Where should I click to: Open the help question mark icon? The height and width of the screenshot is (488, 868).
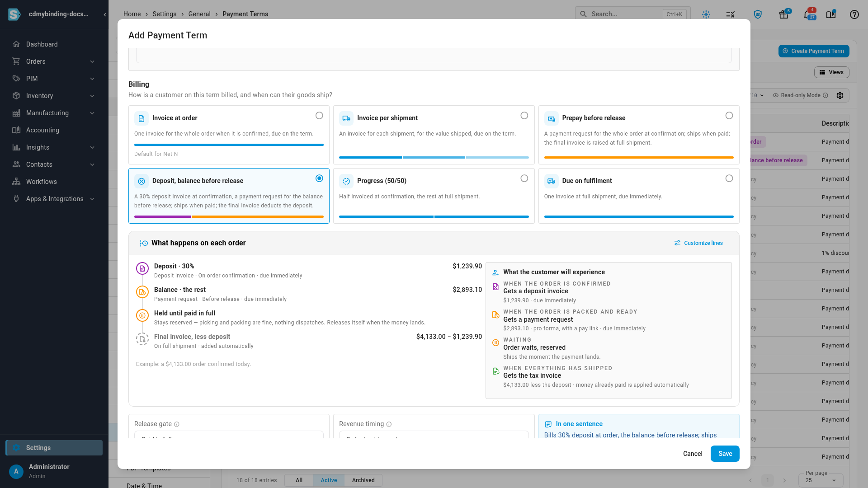pyautogui.click(x=854, y=14)
